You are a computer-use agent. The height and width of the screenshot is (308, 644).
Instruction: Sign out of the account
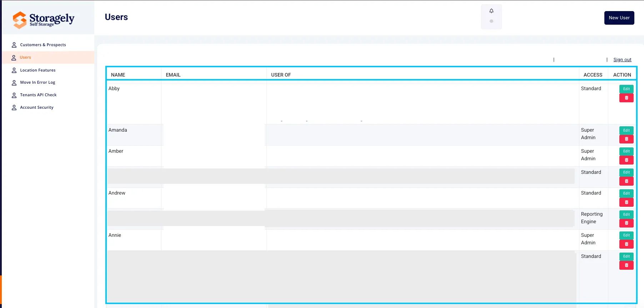coord(622,60)
